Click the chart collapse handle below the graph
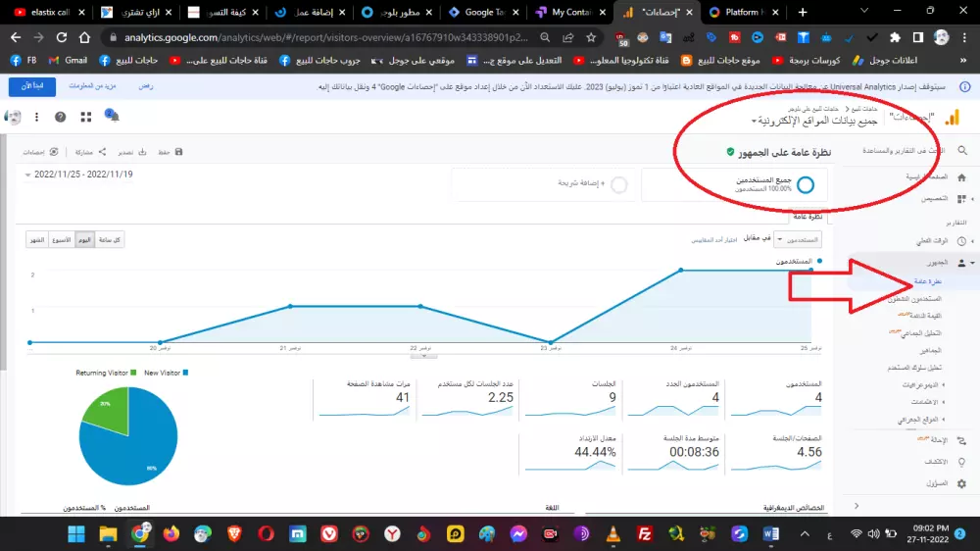 click(x=423, y=356)
